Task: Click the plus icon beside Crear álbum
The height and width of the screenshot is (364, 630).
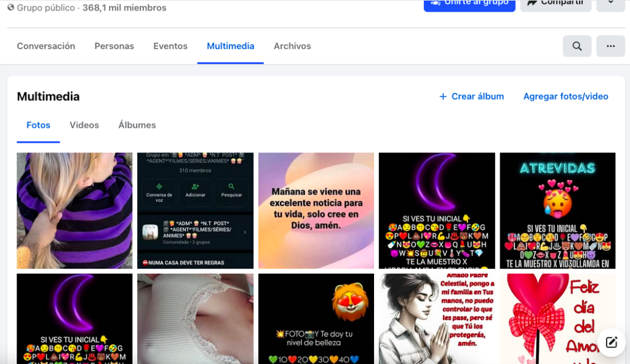Action: tap(443, 97)
